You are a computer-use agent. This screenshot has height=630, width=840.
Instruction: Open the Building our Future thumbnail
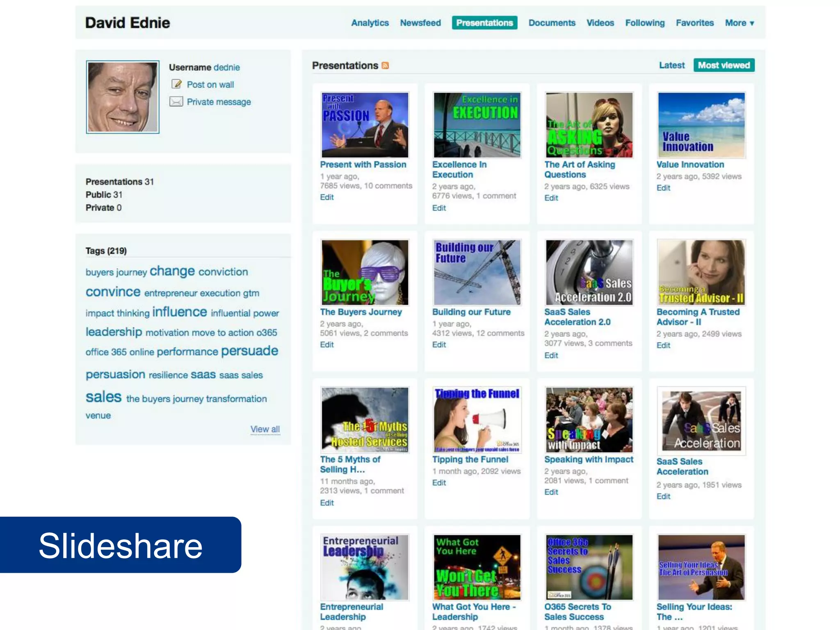477,272
